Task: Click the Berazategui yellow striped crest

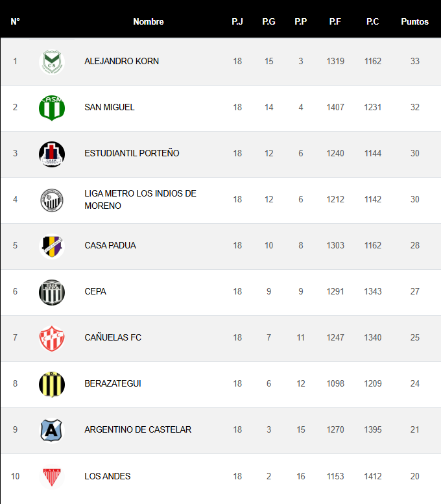Action: click(x=52, y=384)
